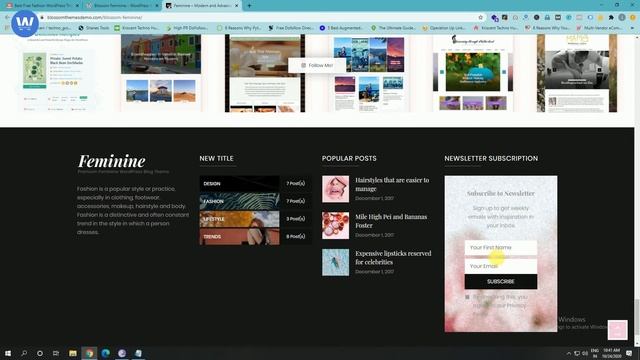Click the Your Email field
This screenshot has width=640, height=360.
point(501,266)
